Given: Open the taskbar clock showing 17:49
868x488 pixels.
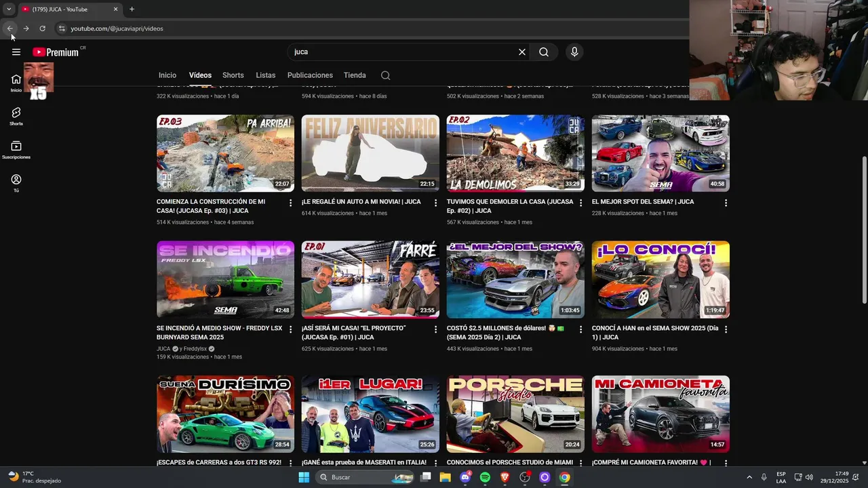Looking at the screenshot, I should click(x=834, y=477).
